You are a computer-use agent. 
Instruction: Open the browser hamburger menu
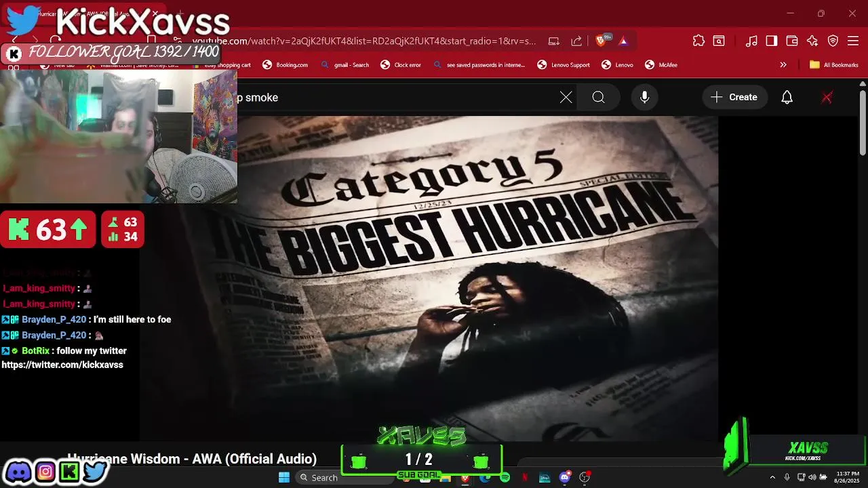tap(853, 41)
